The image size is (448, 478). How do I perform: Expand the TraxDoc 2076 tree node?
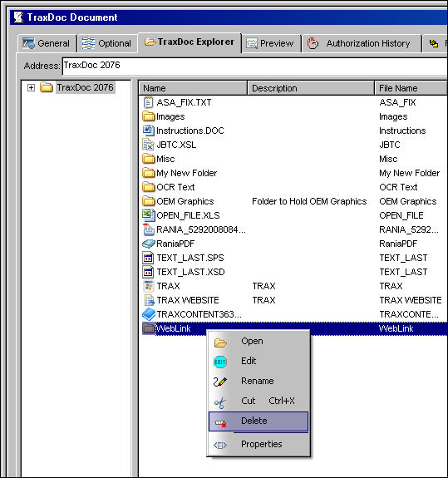31,88
